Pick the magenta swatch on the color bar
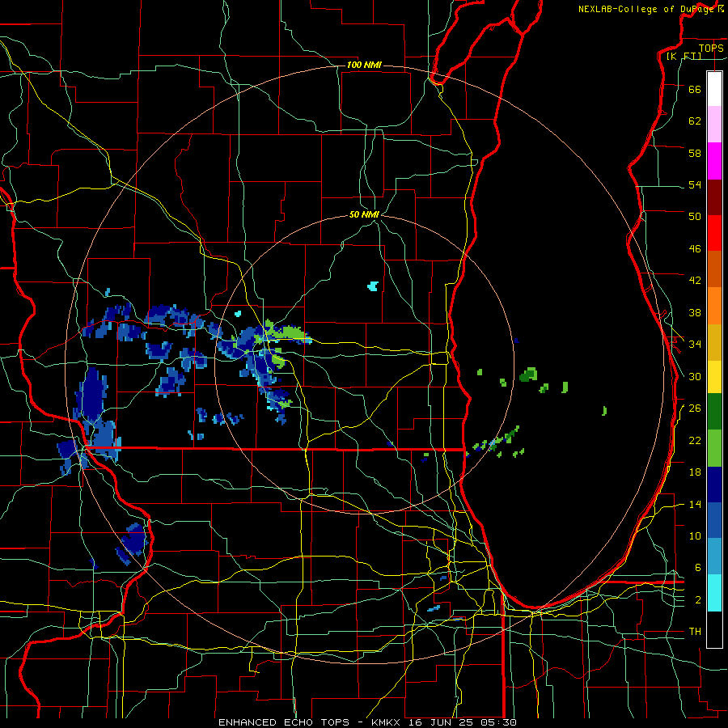Viewport: 728px width, 728px height. coord(714,161)
